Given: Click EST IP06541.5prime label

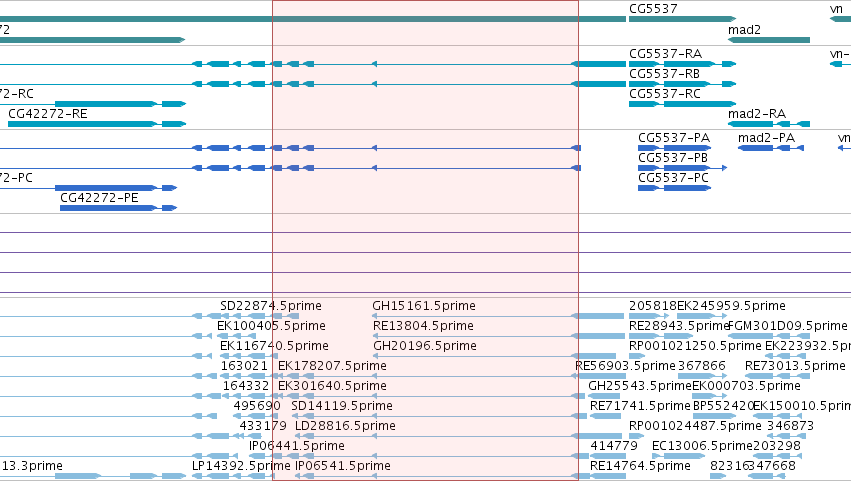Looking at the screenshot, I should (x=342, y=467).
